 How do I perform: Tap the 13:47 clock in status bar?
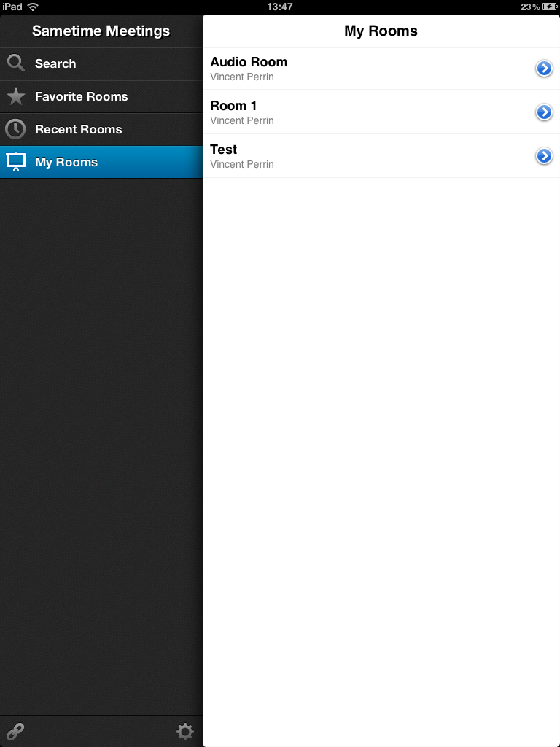[x=280, y=7]
